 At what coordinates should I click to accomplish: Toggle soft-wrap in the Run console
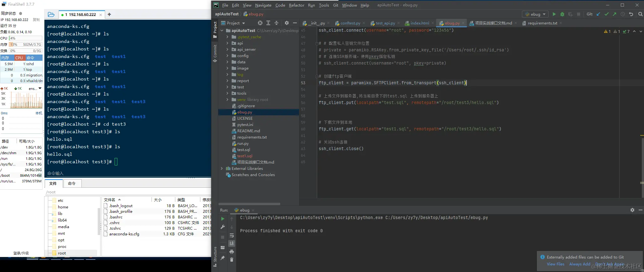pos(232,235)
